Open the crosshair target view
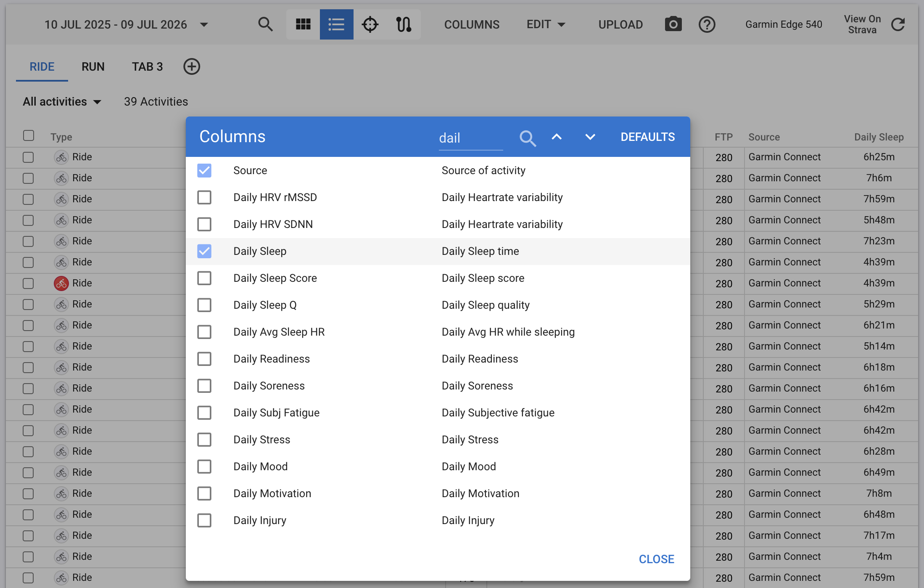The image size is (924, 588). [x=370, y=24]
